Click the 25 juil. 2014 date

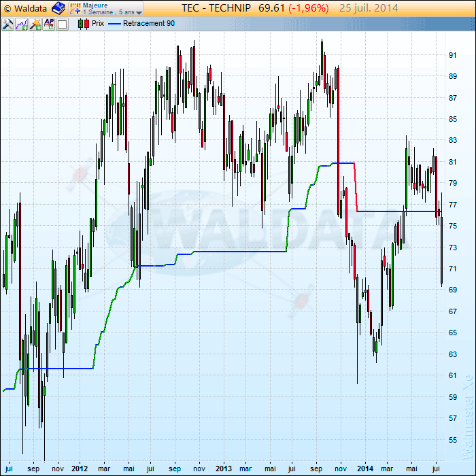(x=369, y=8)
